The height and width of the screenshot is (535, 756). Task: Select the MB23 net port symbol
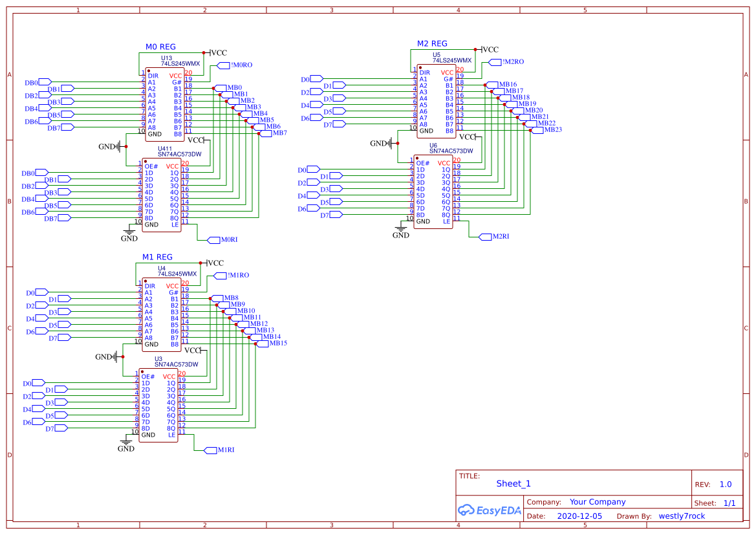537,130
